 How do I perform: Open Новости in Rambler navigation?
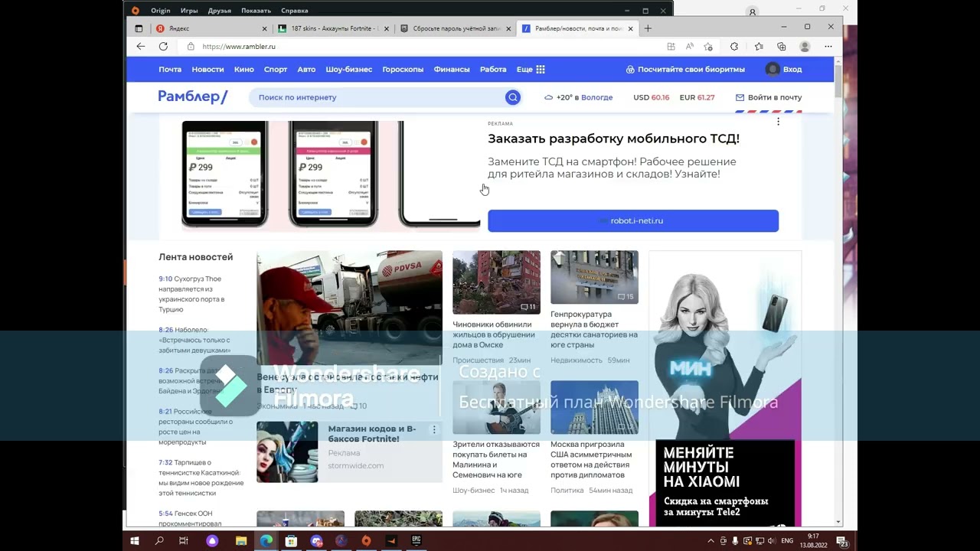207,70
